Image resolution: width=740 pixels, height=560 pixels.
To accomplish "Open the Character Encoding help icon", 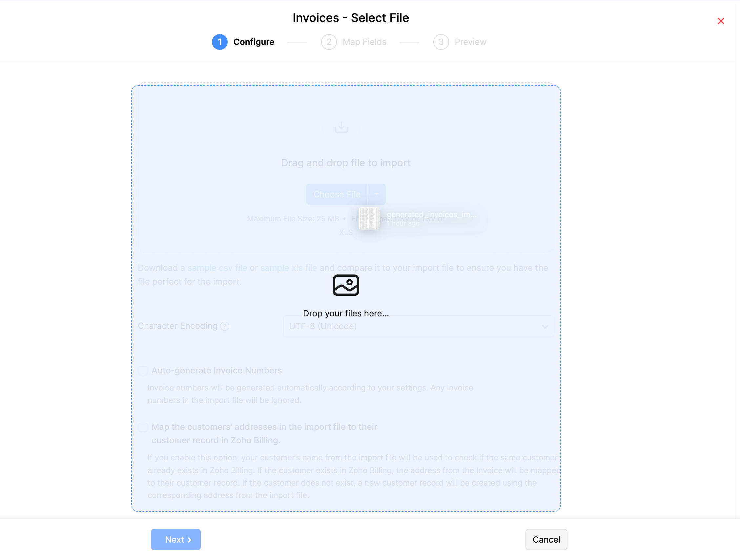I will point(224,326).
